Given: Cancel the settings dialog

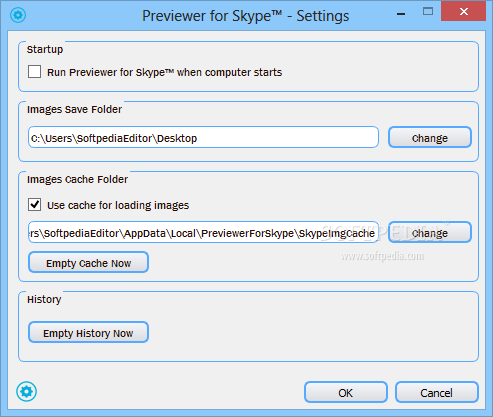Looking at the screenshot, I should coord(437,392).
